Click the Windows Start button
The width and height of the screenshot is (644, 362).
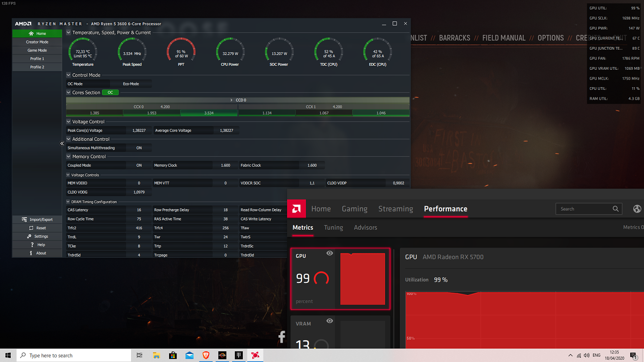pos(8,355)
